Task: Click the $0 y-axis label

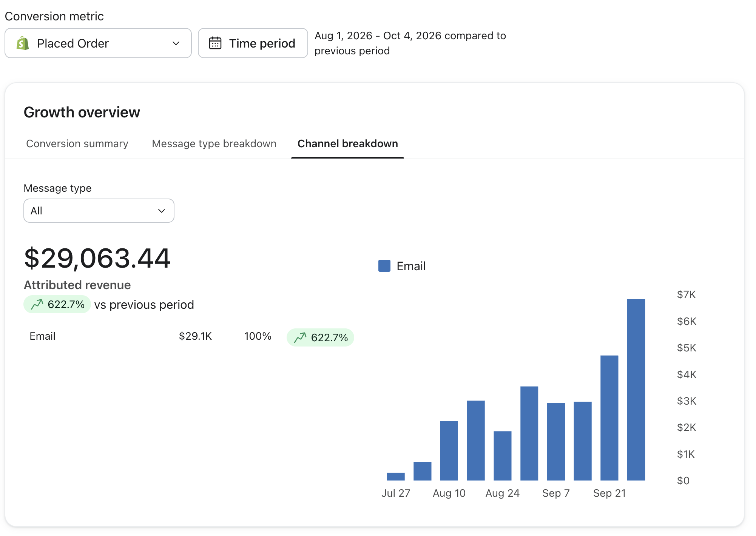Action: pyautogui.click(x=683, y=481)
